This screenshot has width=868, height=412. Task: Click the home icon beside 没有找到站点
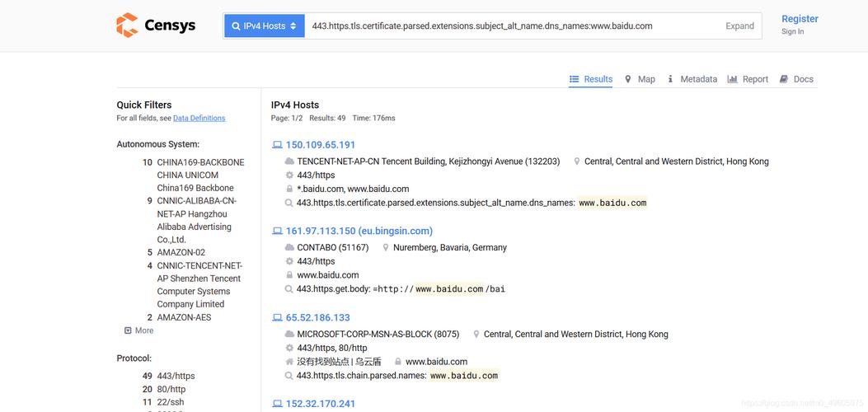(x=289, y=362)
